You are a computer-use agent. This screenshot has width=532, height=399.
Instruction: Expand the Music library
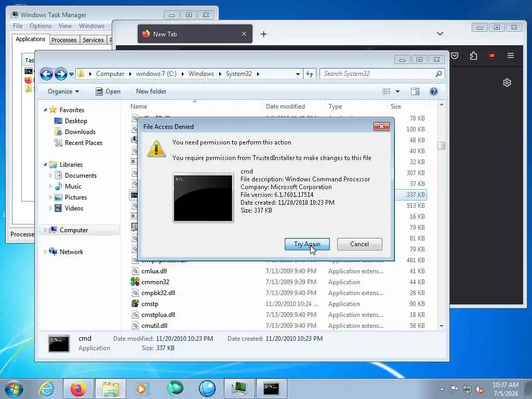coord(50,187)
